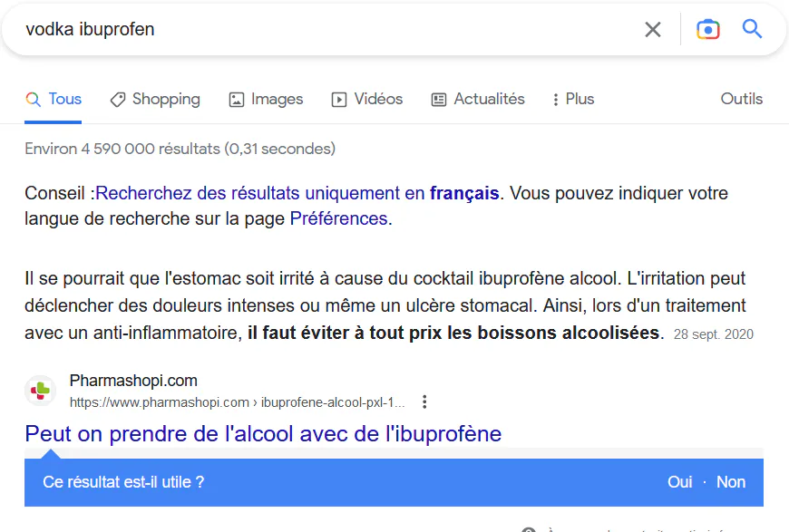Switch to the Tous tab

tap(54, 99)
